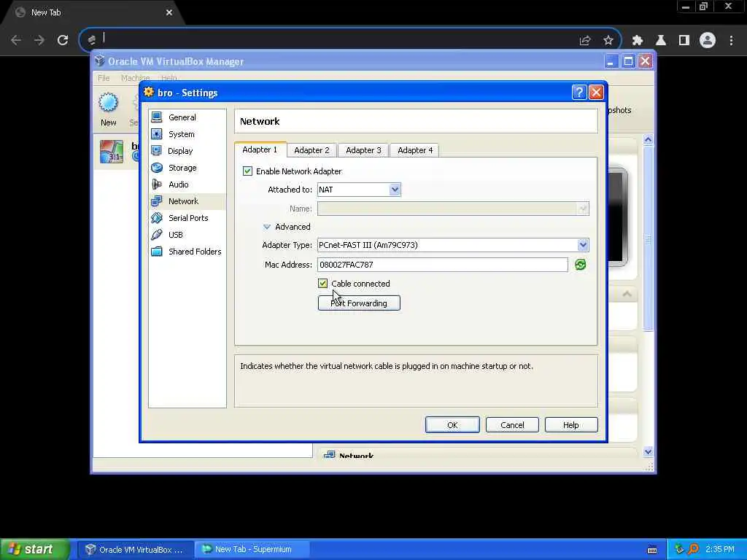Click the keyboard icon in the taskbar
The image size is (747, 560).
coord(652,550)
